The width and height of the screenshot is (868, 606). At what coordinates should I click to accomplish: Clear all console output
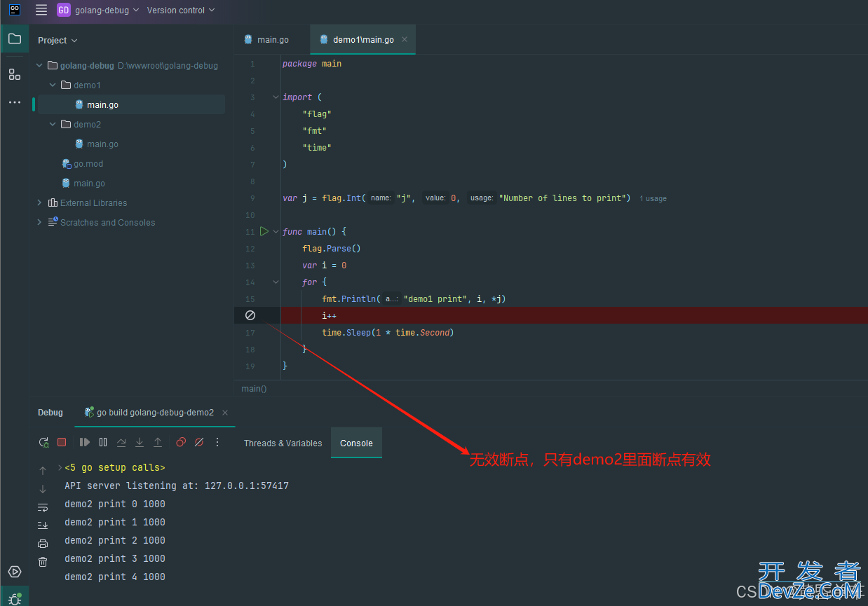tap(43, 562)
